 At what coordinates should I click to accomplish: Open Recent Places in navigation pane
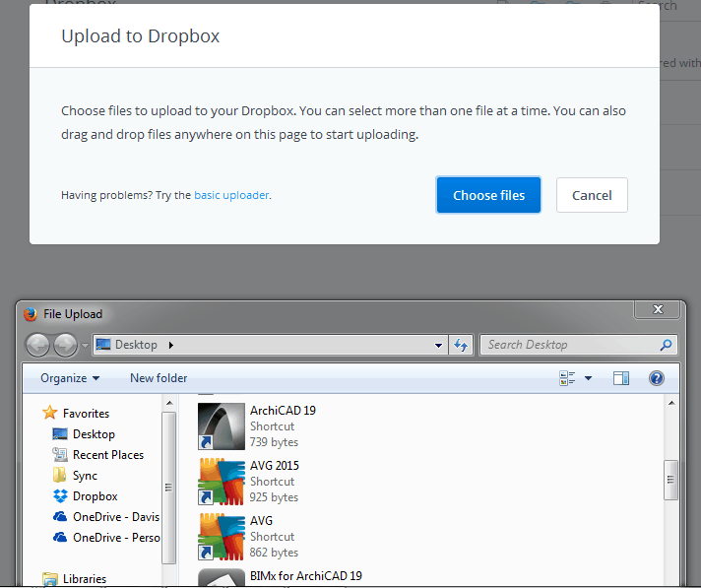[x=108, y=455]
